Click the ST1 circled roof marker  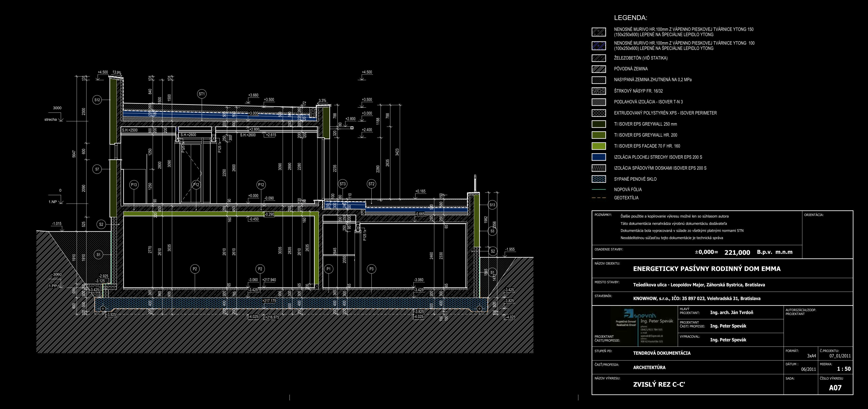[x=202, y=94]
